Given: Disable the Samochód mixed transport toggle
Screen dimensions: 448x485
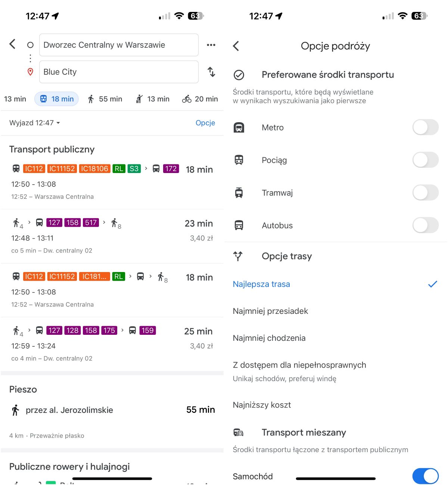Looking at the screenshot, I should [x=425, y=476].
